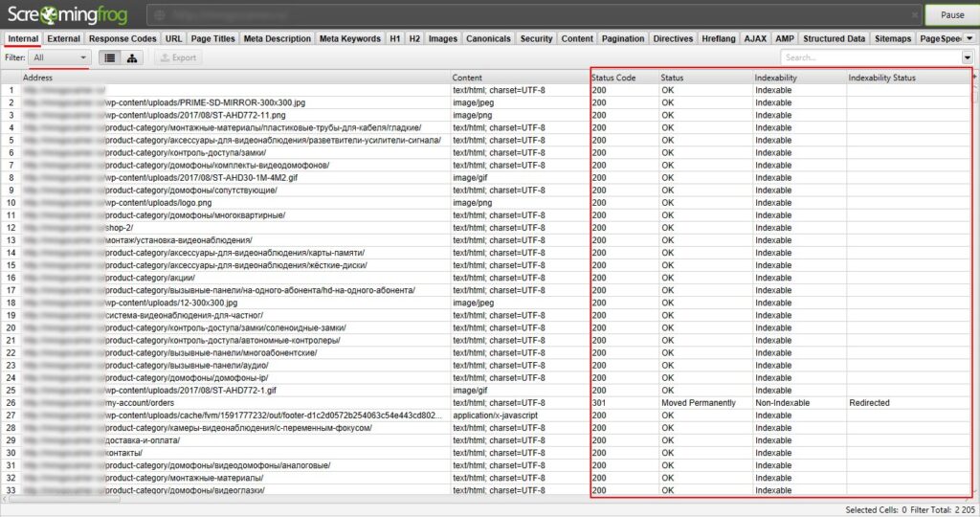Viewport: 980px width, 517px height.
Task: Open the Filter dropdown set to All
Action: 59,57
